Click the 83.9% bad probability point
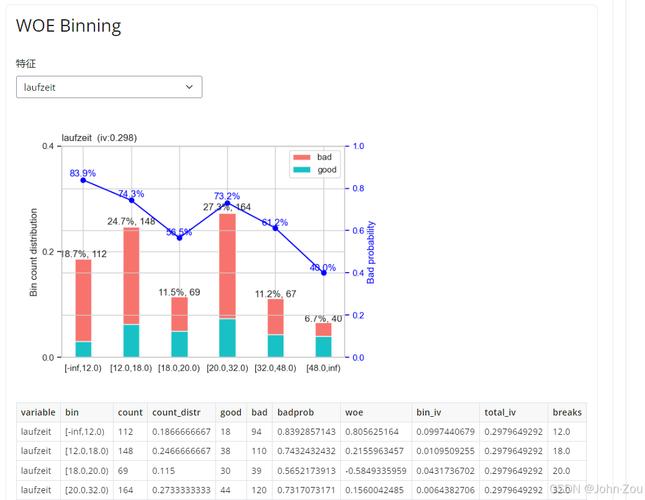This screenshot has width=645, height=500. 83,180
